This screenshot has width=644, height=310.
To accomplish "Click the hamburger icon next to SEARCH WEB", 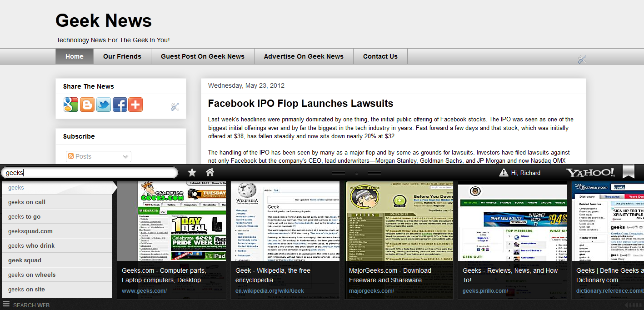I will coord(6,305).
